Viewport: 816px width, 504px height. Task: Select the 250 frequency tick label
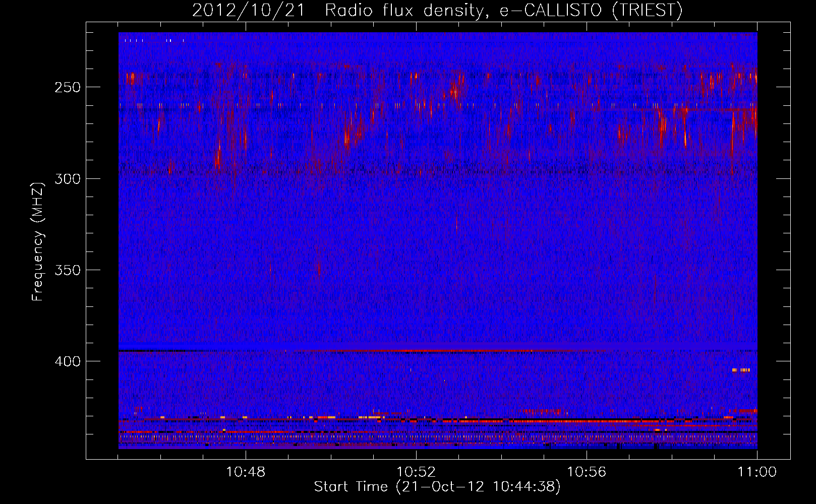[x=68, y=87]
